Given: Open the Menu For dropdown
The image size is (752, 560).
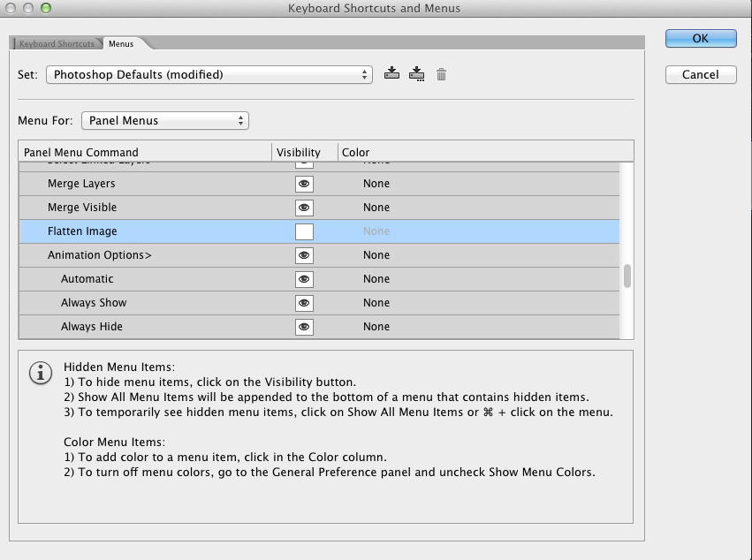Looking at the screenshot, I should coord(165,120).
